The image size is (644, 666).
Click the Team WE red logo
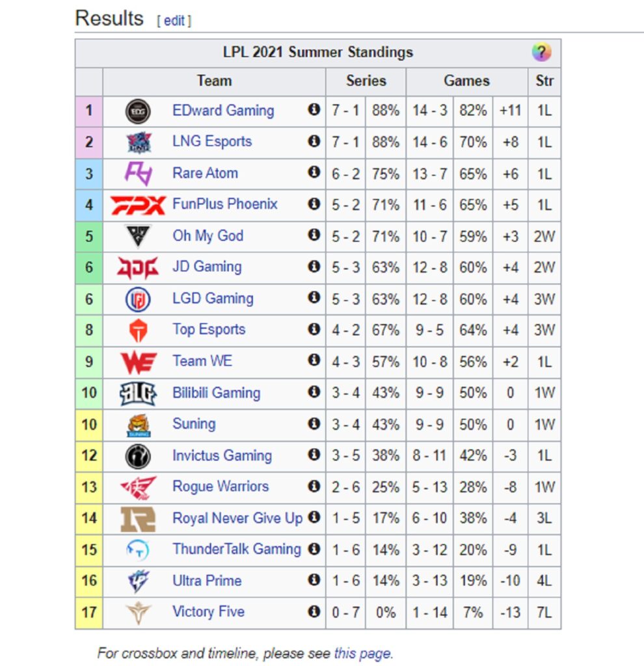pyautogui.click(x=138, y=362)
